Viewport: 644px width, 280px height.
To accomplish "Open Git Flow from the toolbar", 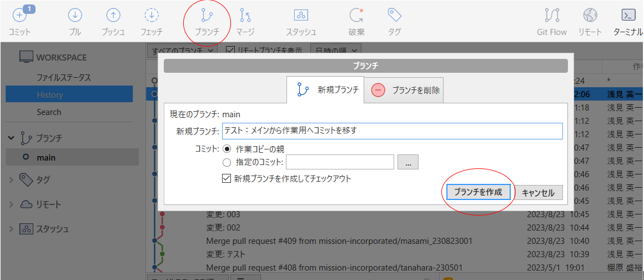I will (x=552, y=17).
